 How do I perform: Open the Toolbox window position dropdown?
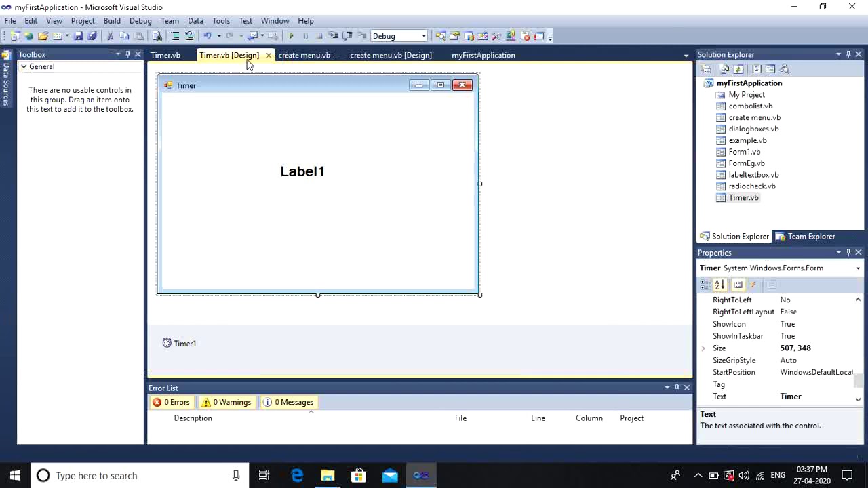point(117,54)
